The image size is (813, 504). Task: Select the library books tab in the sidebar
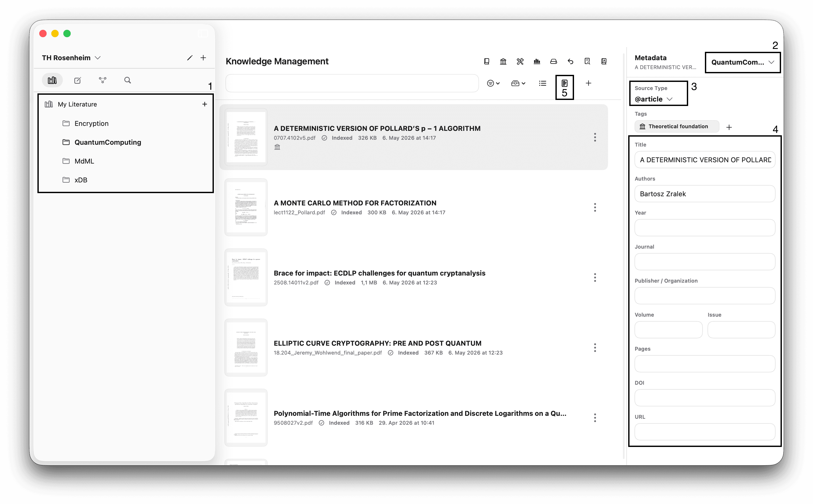(x=52, y=80)
